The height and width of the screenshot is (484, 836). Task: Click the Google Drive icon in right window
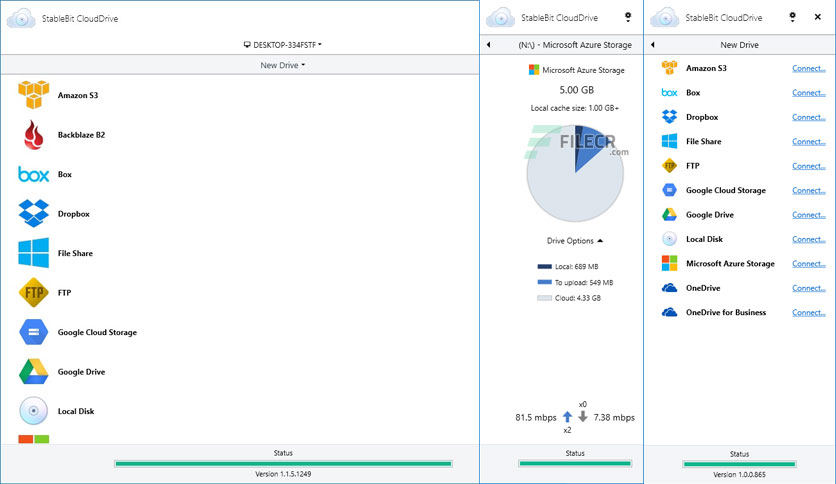click(x=669, y=215)
